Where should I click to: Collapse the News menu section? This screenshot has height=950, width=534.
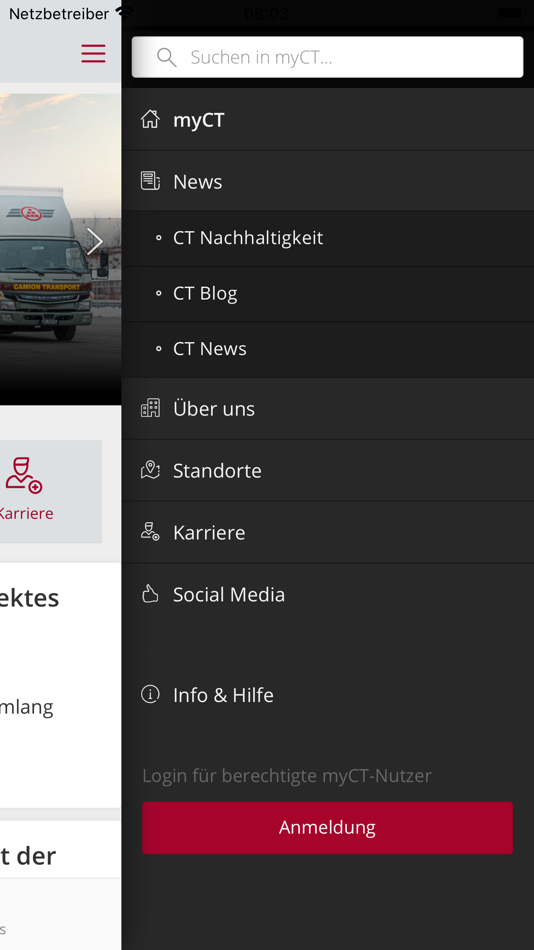coord(328,181)
